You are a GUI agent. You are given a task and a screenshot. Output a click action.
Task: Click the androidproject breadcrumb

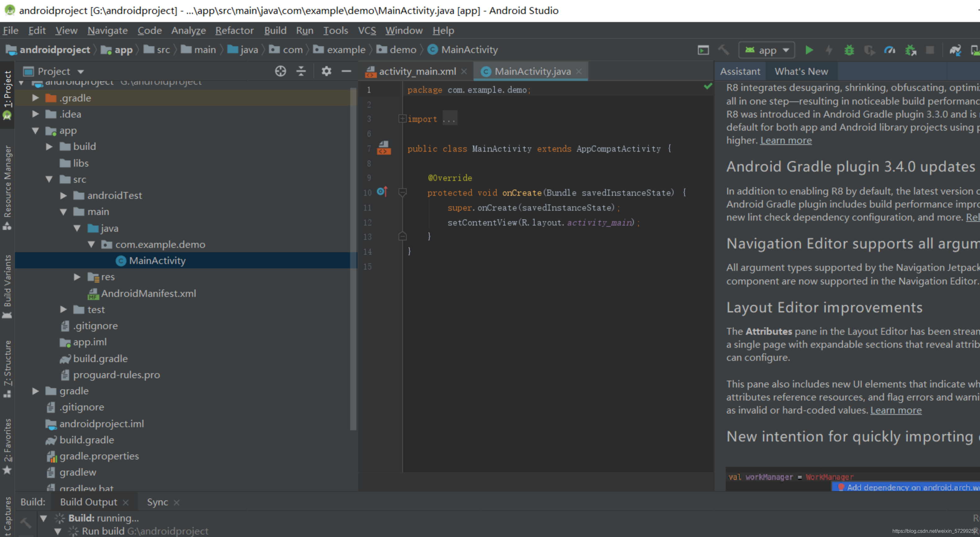tap(48, 50)
